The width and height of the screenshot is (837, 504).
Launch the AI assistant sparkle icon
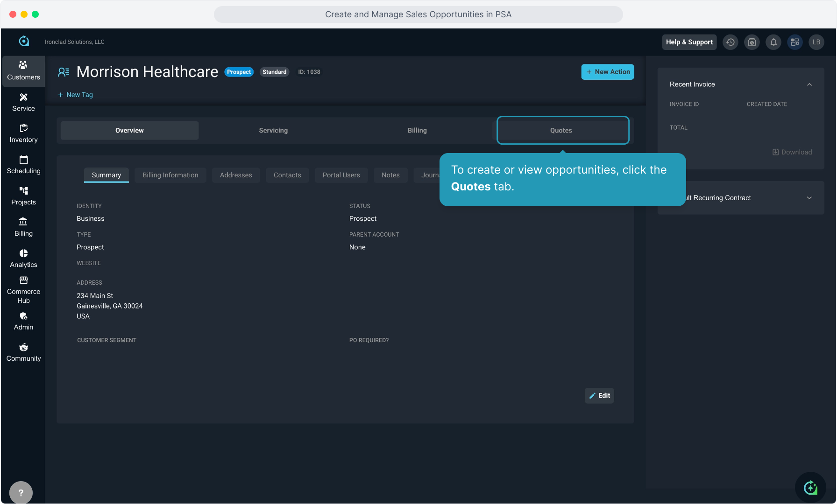point(810,488)
